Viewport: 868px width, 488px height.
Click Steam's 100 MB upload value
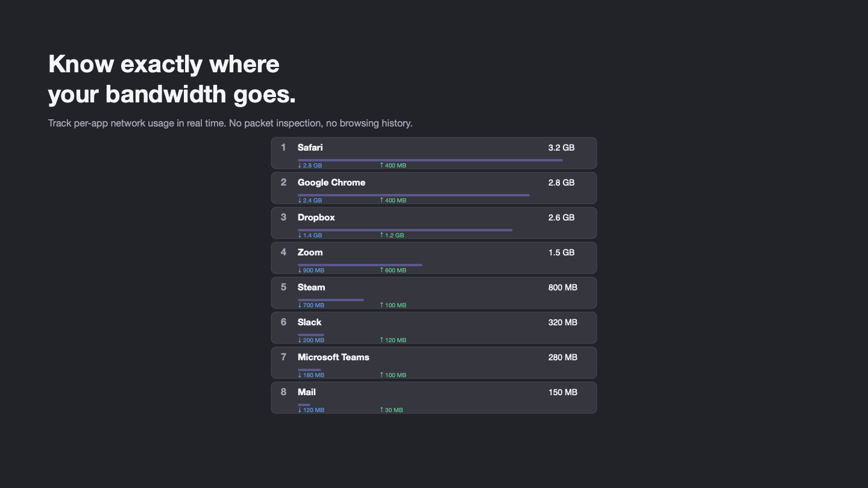click(x=393, y=305)
